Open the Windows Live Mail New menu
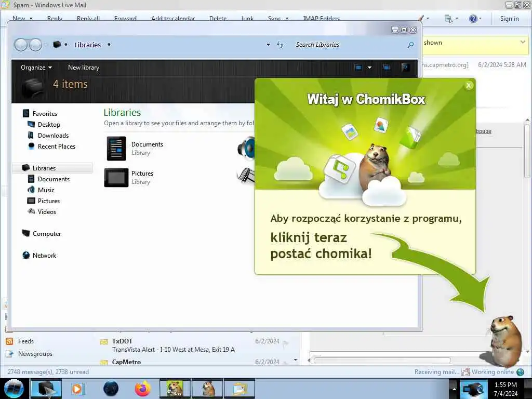 click(22, 18)
